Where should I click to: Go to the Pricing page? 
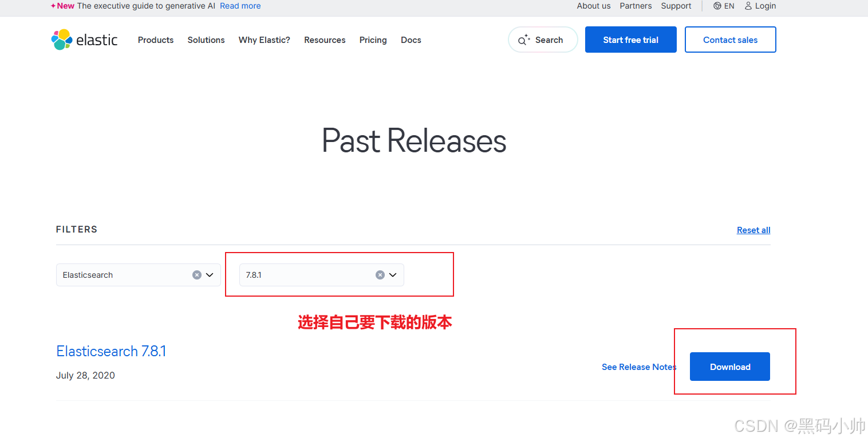tap(373, 40)
